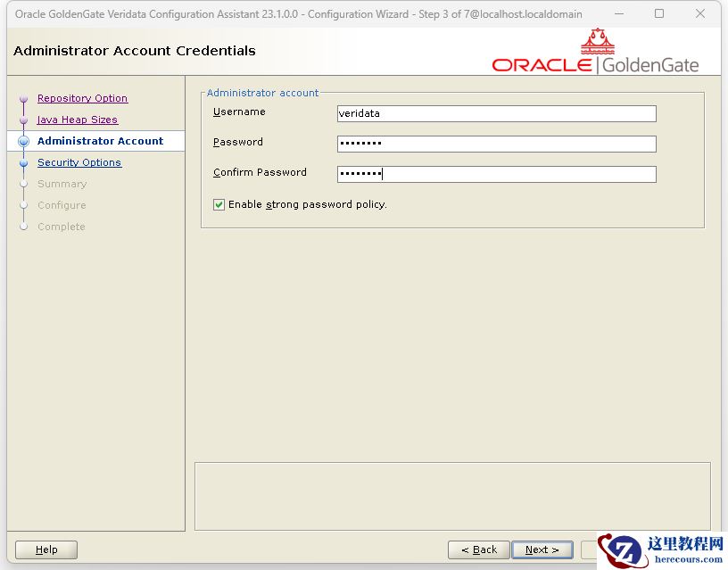
Task: Jump to the Security Options step
Action: [x=79, y=162]
